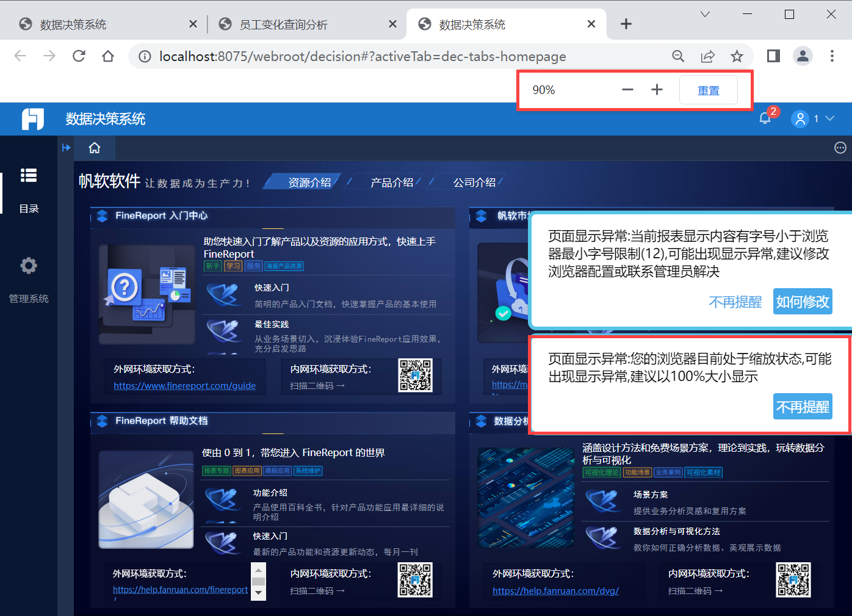This screenshot has height=616, width=852.
Task: Open the zoom magnifier icon in address bar
Action: pos(678,56)
